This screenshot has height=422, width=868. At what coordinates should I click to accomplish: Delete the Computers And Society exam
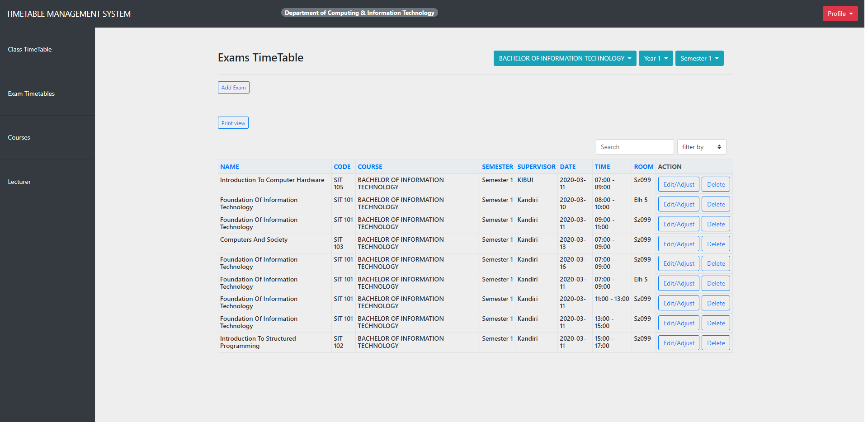tap(716, 244)
